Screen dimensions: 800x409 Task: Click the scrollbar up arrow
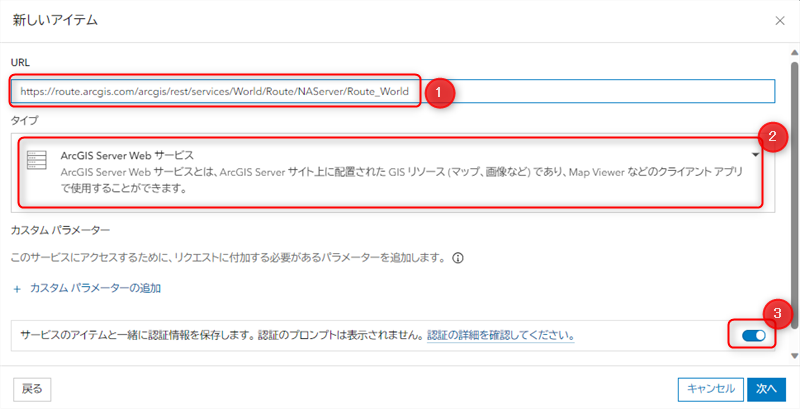[x=793, y=51]
